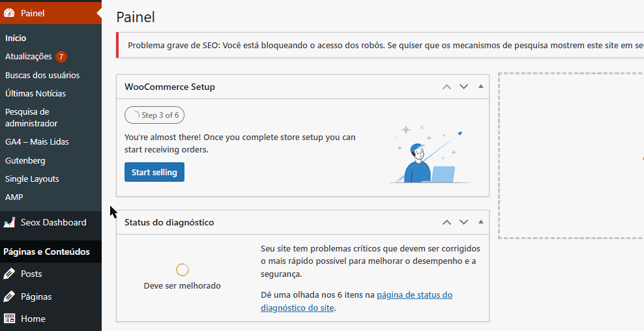This screenshot has height=331, width=644.
Task: Move Status do diagnóstico widget down
Action: [463, 222]
